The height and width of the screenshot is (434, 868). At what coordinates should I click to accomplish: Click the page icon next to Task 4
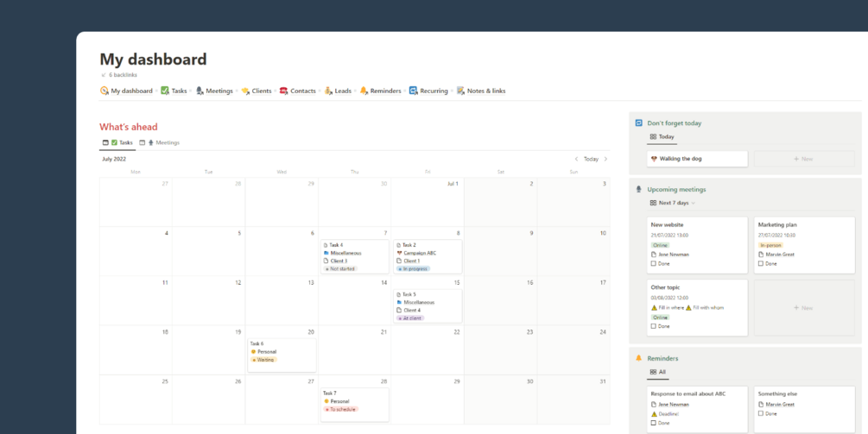(326, 245)
